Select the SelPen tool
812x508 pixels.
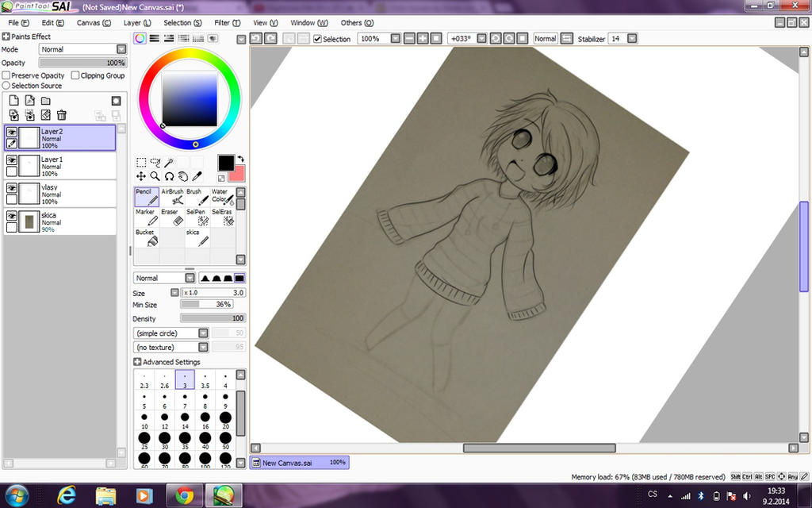click(197, 217)
